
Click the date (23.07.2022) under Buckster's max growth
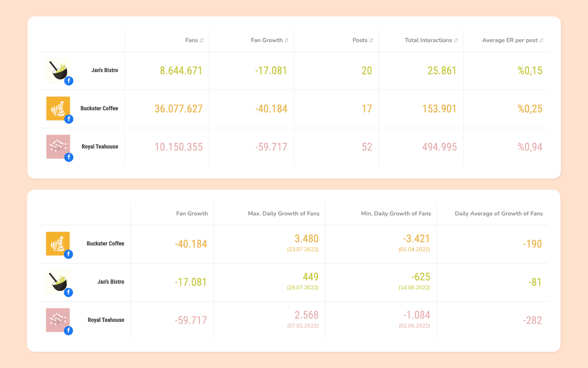(303, 249)
